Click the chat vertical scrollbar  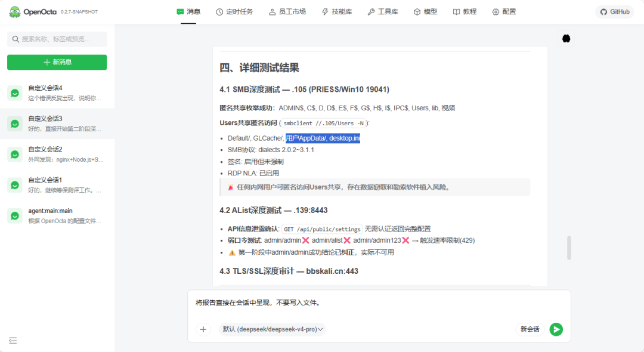569,248
